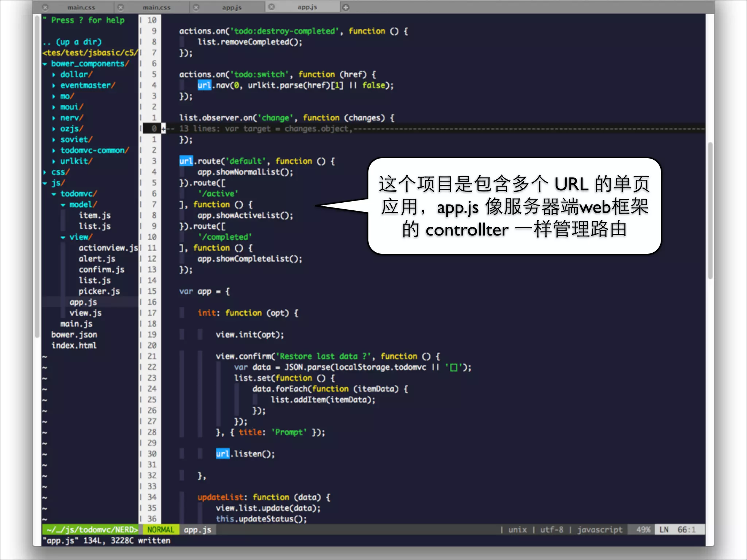
Task: Click the 49% position indicator
Action: 643,530
